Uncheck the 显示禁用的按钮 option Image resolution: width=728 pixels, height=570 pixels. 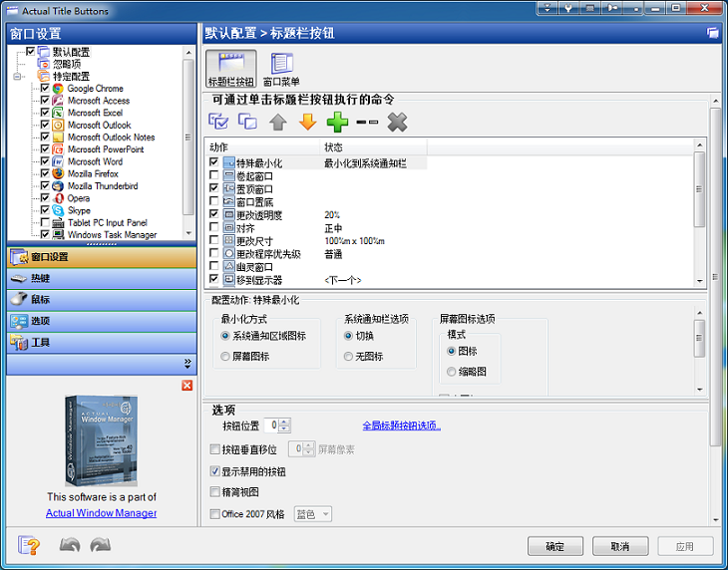point(216,471)
